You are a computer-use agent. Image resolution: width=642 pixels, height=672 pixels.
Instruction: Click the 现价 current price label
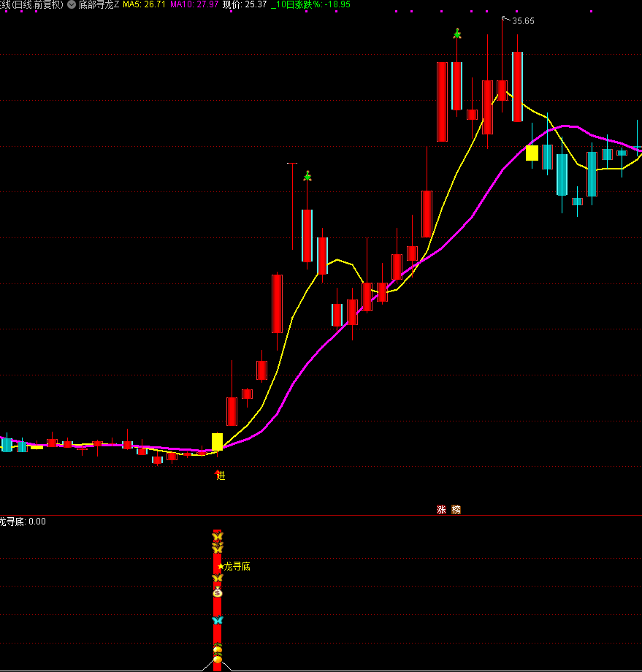click(244, 4)
